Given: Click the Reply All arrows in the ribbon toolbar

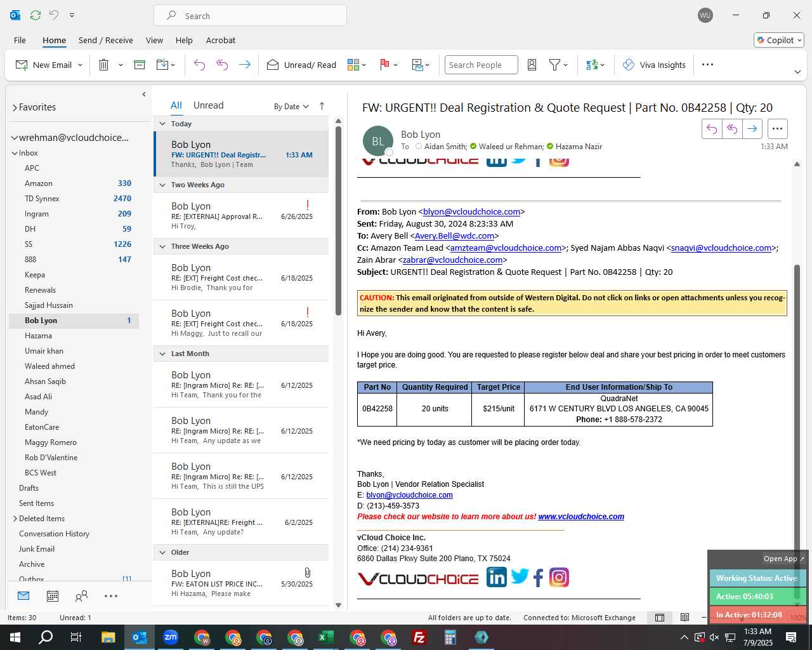Looking at the screenshot, I should [222, 65].
